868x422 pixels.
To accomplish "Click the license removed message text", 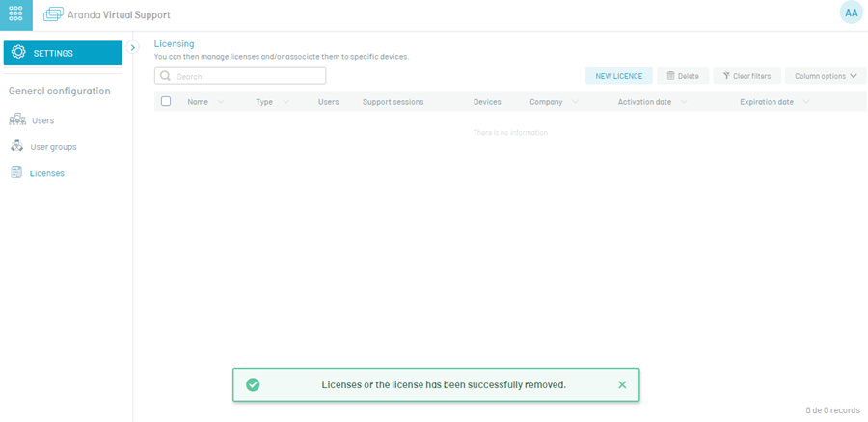I will [444, 385].
